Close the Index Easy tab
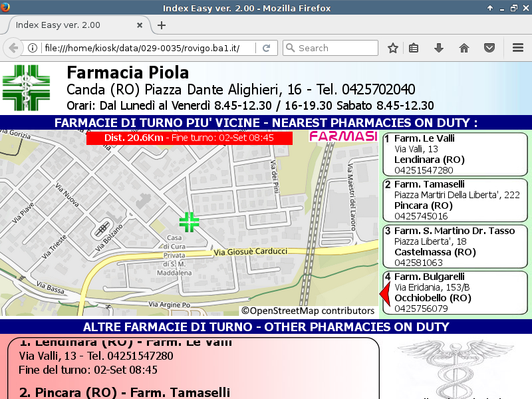Screen dimensions: 532x399 140,25
